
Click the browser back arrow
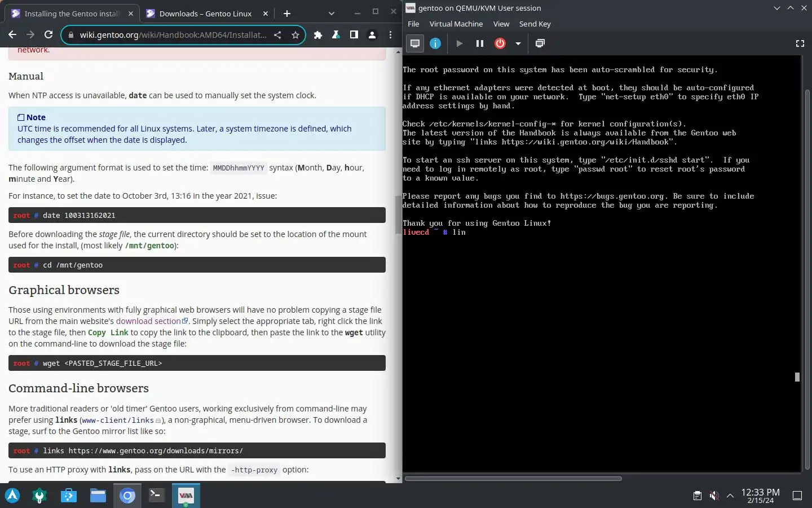(12, 35)
